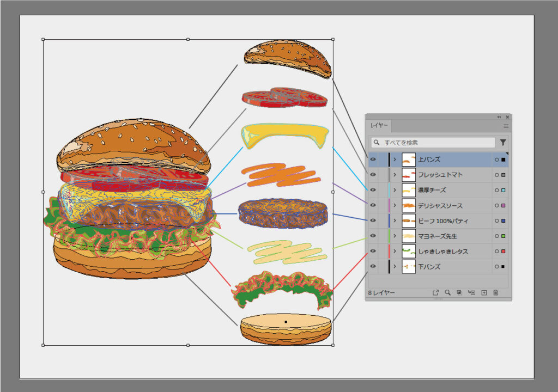Hide the しゃきしゃきレタス layer via eye icon
558x392 pixels.
(373, 251)
